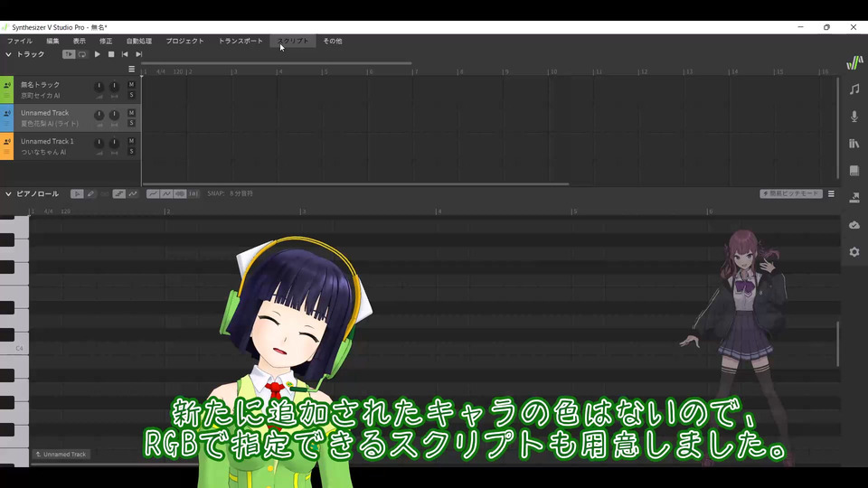Open the 表示 menu
Image resolution: width=868 pixels, height=488 pixels.
(80, 41)
